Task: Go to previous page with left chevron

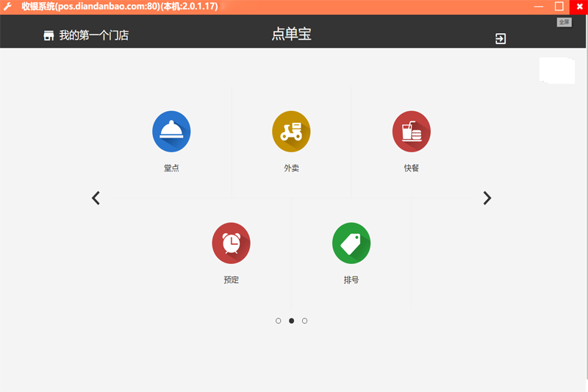Action: pyautogui.click(x=96, y=198)
